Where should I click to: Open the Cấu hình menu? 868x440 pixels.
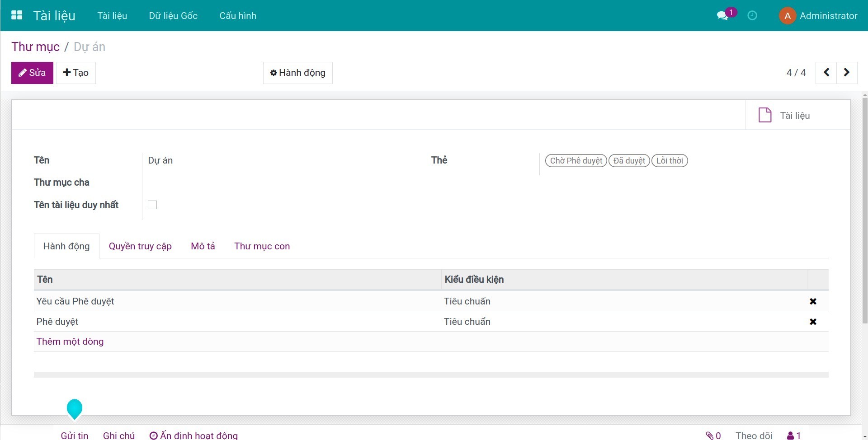pyautogui.click(x=238, y=16)
